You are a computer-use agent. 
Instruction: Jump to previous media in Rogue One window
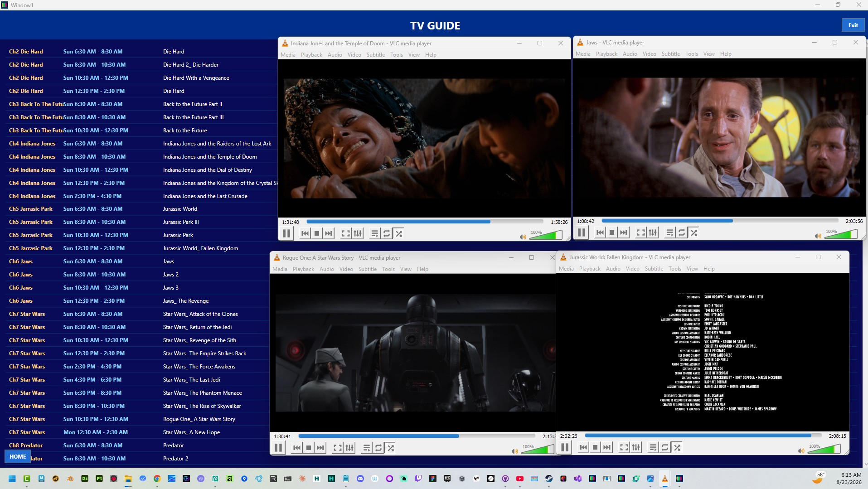297,448
